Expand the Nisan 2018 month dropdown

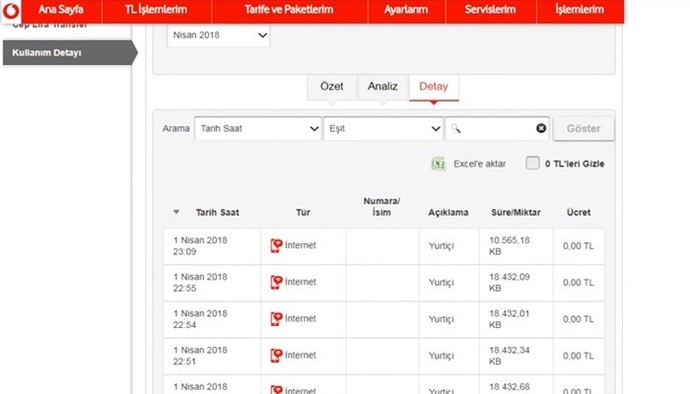tap(218, 35)
